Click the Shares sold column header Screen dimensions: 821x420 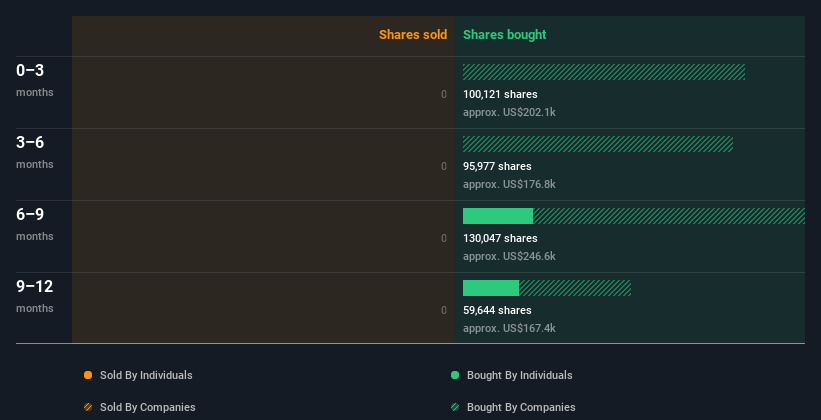pos(413,35)
